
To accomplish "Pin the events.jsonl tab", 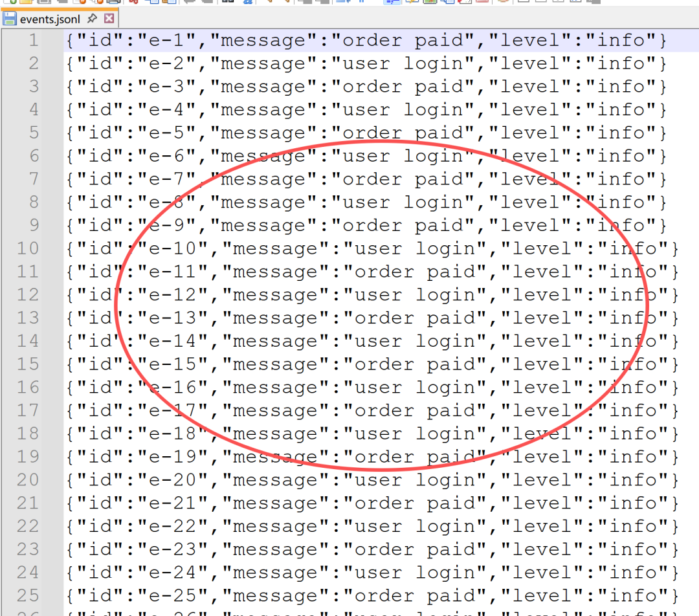I will (x=92, y=19).
